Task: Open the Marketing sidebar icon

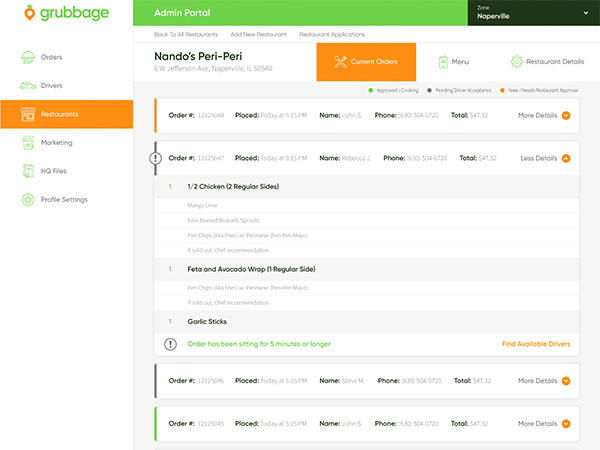Action: coord(28,143)
